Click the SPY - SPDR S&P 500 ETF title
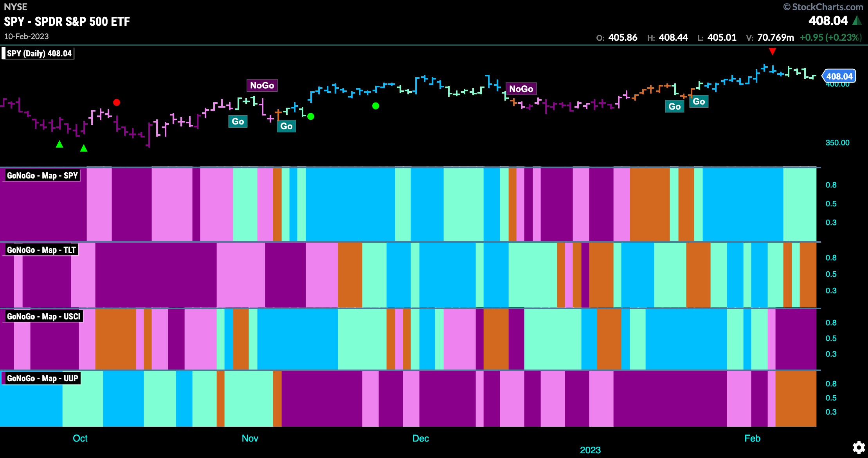 pyautogui.click(x=67, y=22)
